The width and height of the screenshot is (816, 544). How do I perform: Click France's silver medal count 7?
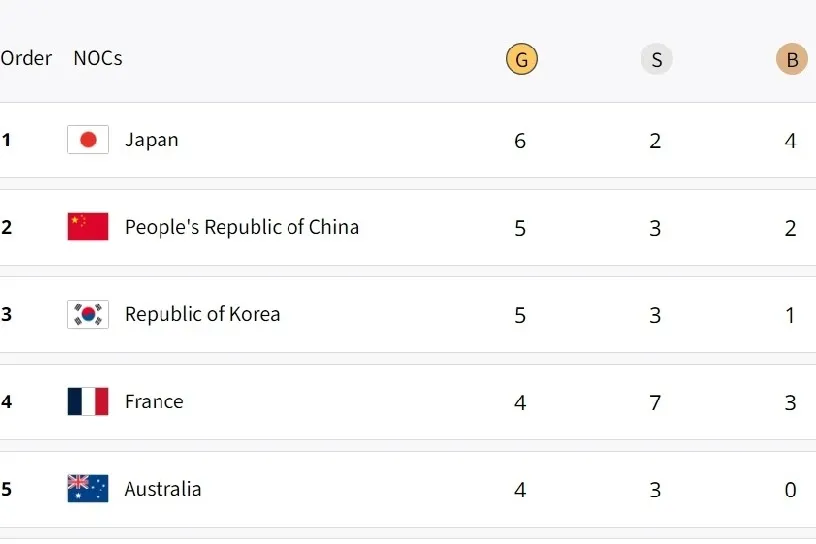pyautogui.click(x=655, y=402)
